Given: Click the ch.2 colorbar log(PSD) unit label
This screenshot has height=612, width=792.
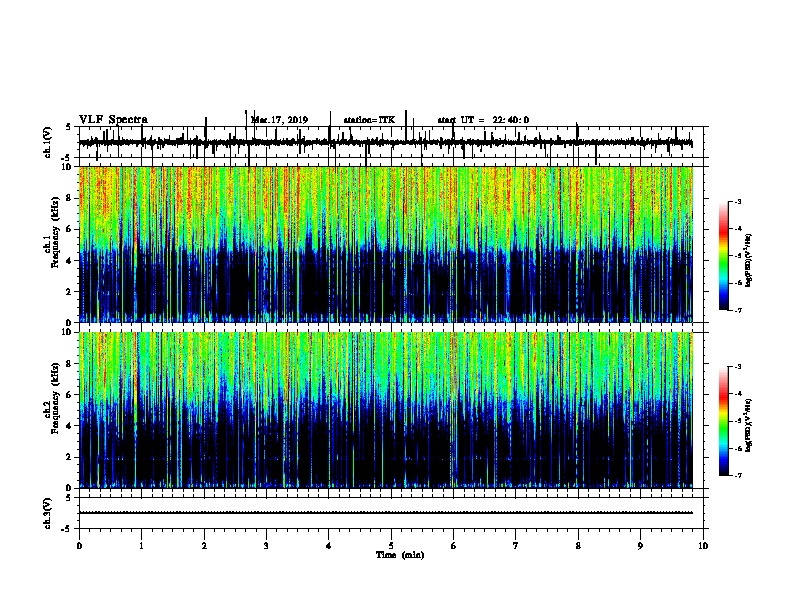Looking at the screenshot, I should pyautogui.click(x=749, y=426).
